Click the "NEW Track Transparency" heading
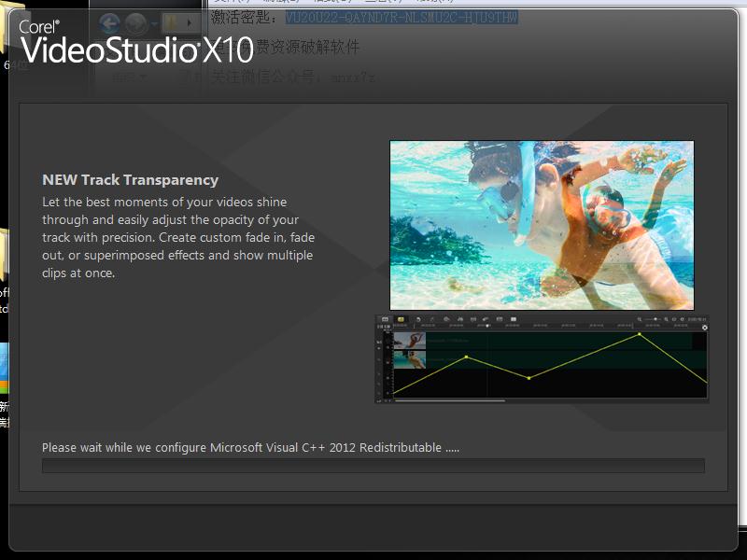747x560 pixels. (x=130, y=180)
